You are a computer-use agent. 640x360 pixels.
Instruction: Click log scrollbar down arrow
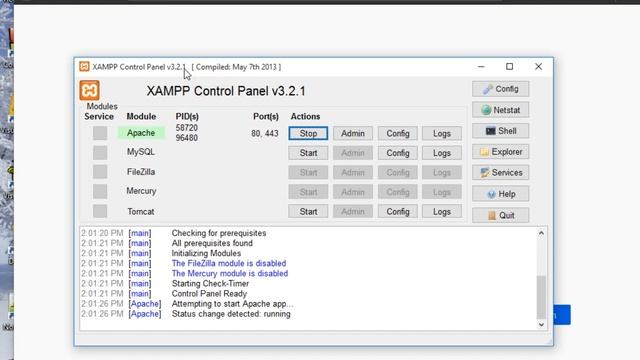point(541,325)
